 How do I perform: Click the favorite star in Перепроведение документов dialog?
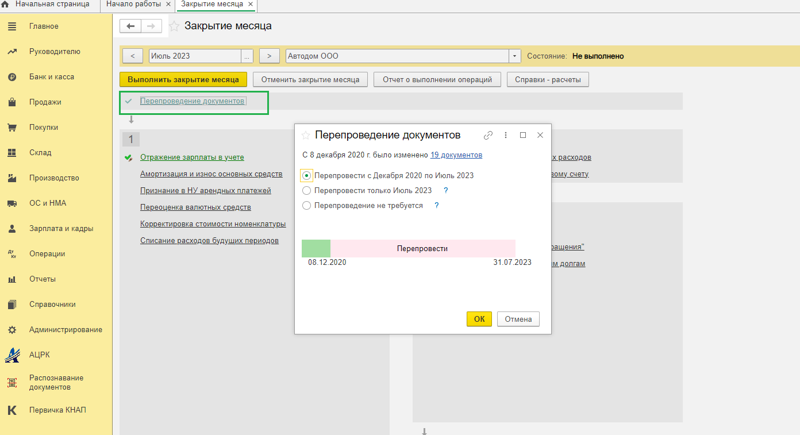[x=306, y=135]
